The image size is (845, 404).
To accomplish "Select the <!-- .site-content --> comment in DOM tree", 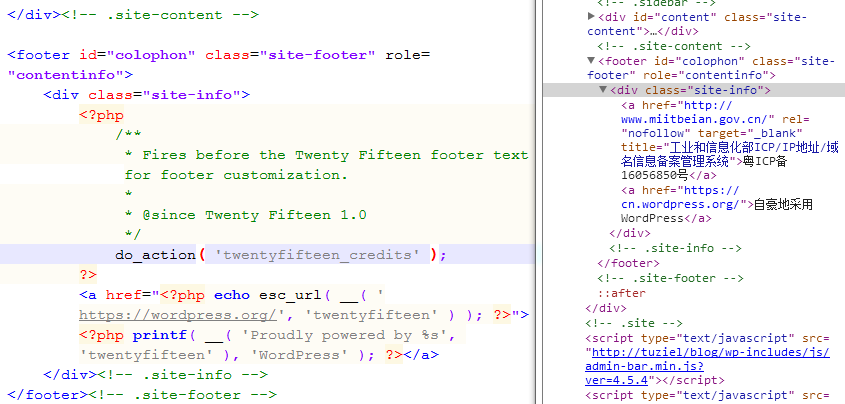I will coord(674,46).
